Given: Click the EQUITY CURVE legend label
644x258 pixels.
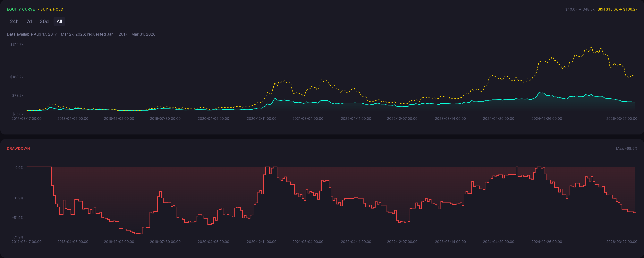Looking at the screenshot, I should [x=21, y=9].
